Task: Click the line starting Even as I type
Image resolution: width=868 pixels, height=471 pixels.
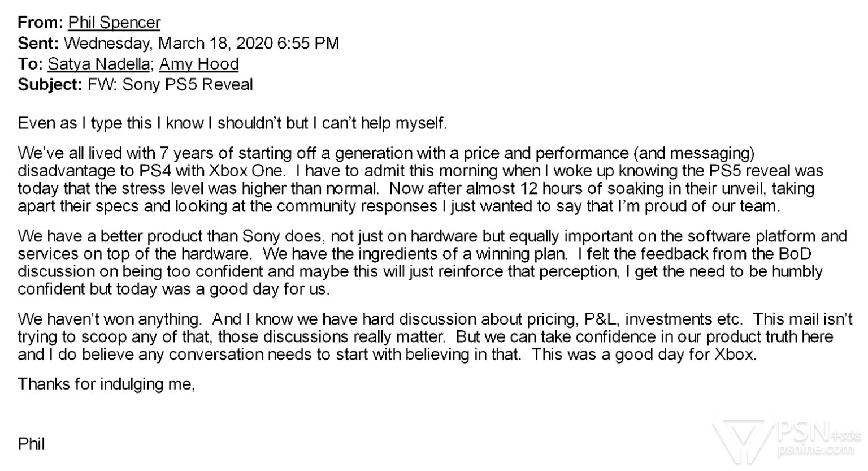Action: point(232,123)
